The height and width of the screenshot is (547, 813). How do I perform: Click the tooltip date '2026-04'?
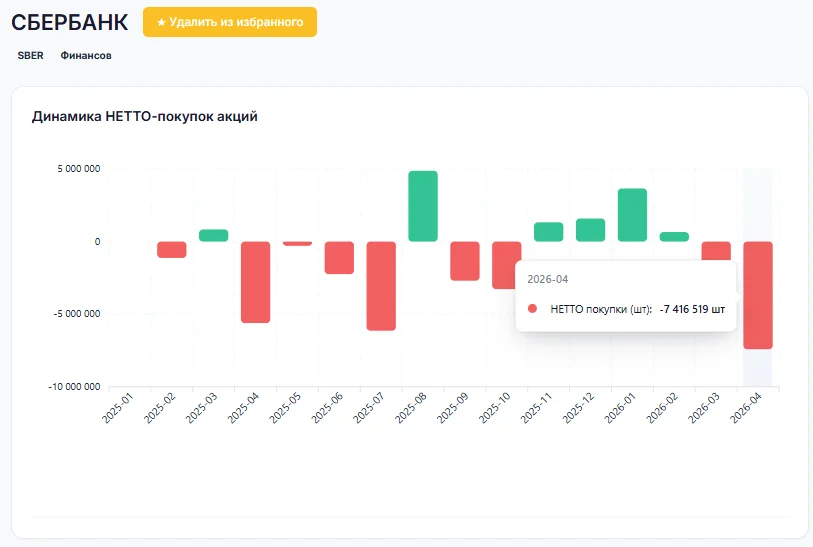tap(548, 279)
